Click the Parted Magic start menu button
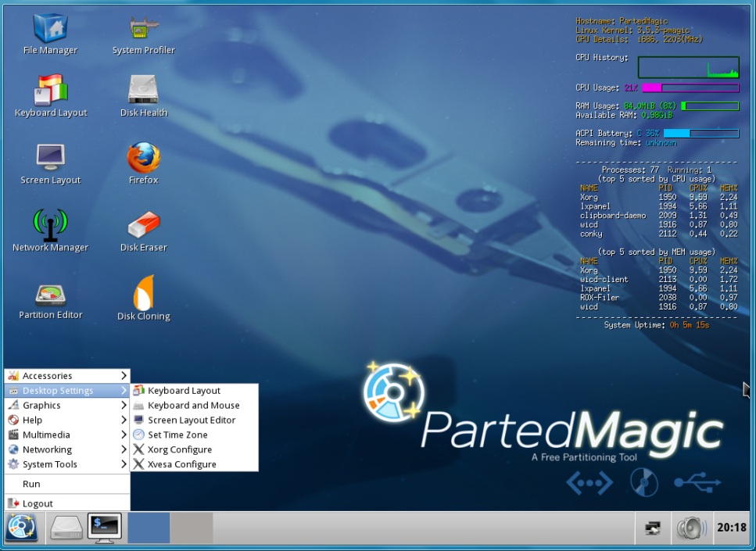756x551 pixels. coord(22,528)
